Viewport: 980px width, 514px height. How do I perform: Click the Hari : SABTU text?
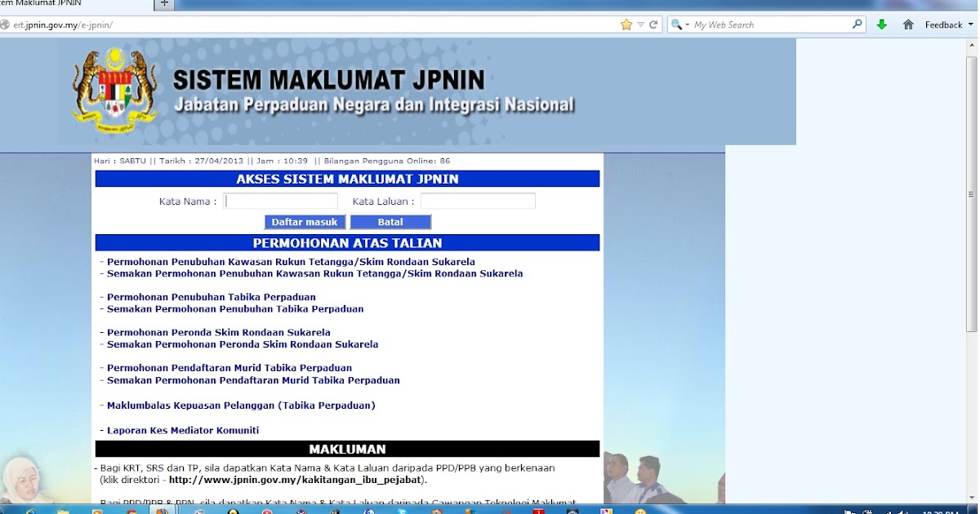120,161
